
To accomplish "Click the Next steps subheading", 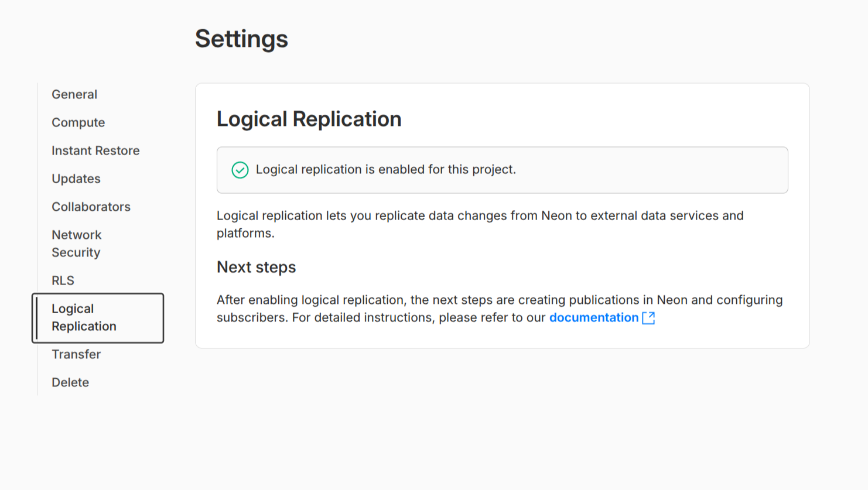I will 256,267.
